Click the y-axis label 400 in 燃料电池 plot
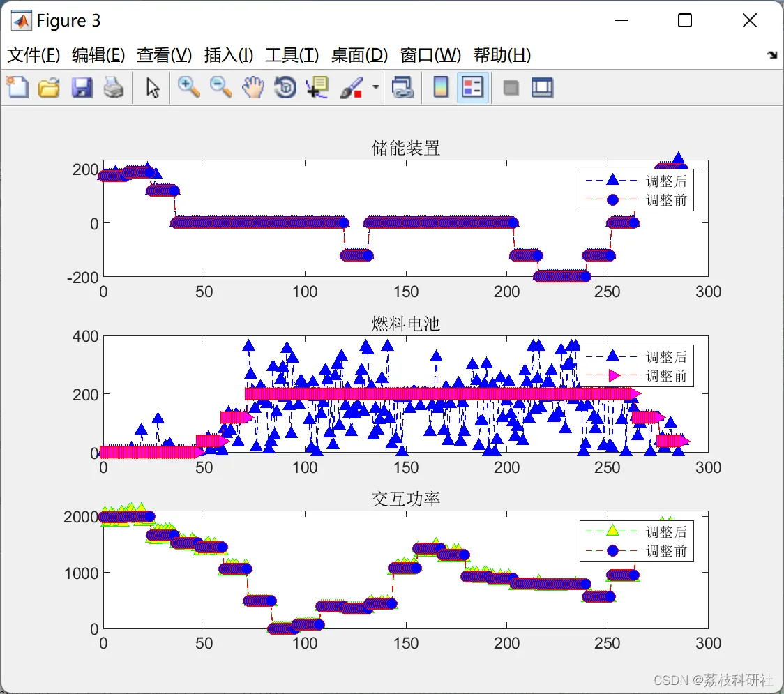This screenshot has width=784, height=694. [85, 336]
